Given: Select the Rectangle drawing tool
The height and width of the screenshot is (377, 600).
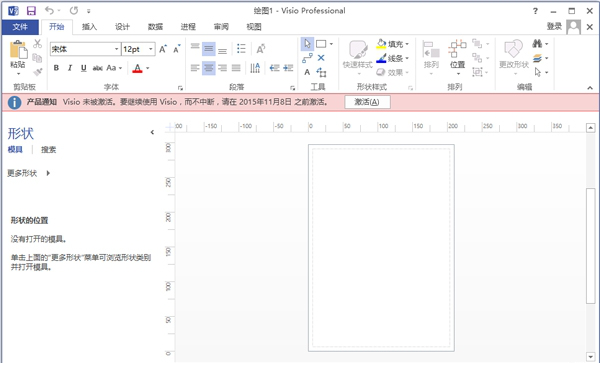Looking at the screenshot, I should click(321, 44).
